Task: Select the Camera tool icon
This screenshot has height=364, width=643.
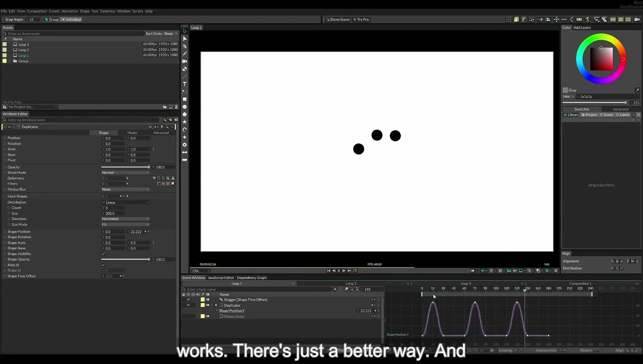Action: [185, 61]
